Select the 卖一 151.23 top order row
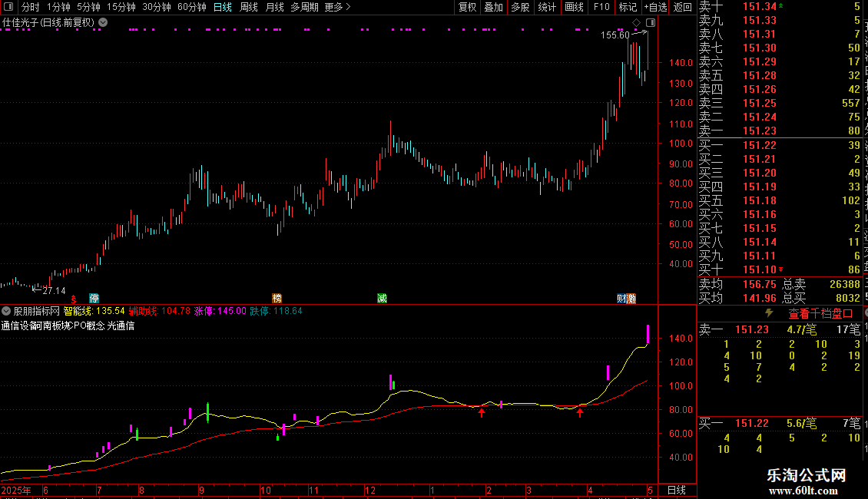868x499 pixels. click(780, 131)
